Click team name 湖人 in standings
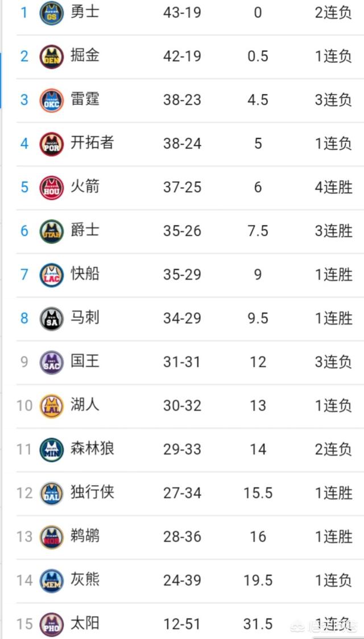This screenshot has width=364, height=639. pos(85,405)
